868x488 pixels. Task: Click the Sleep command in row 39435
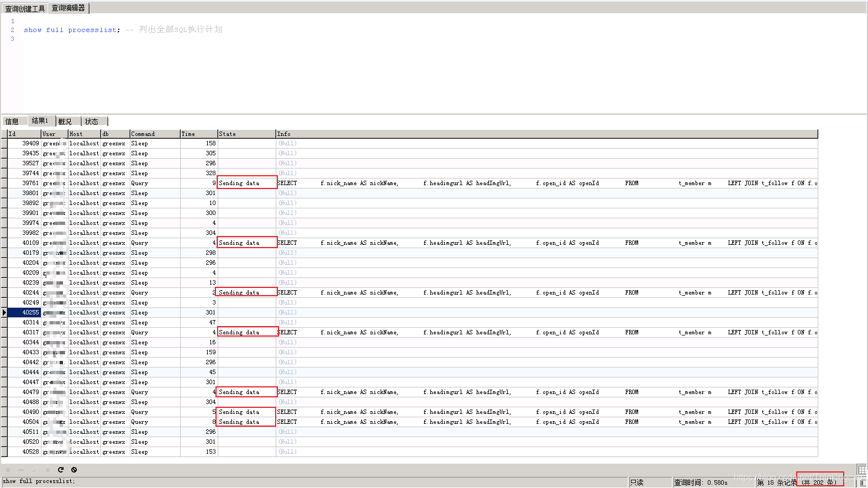(x=155, y=153)
